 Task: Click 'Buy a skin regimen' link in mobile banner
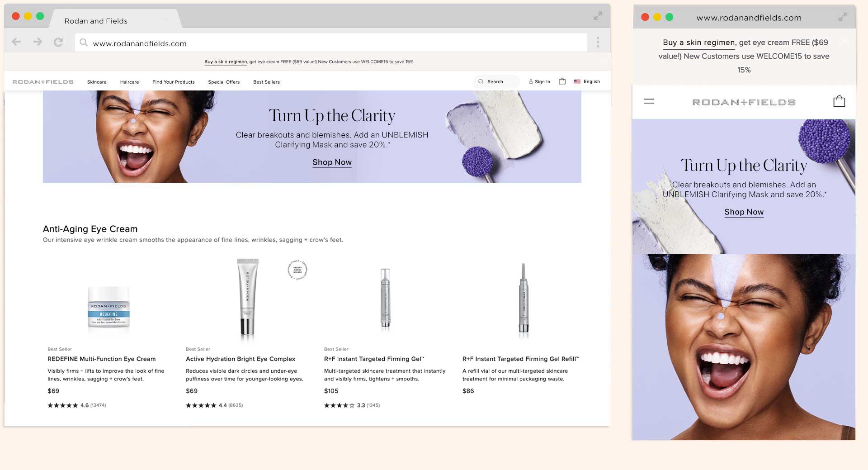(699, 43)
